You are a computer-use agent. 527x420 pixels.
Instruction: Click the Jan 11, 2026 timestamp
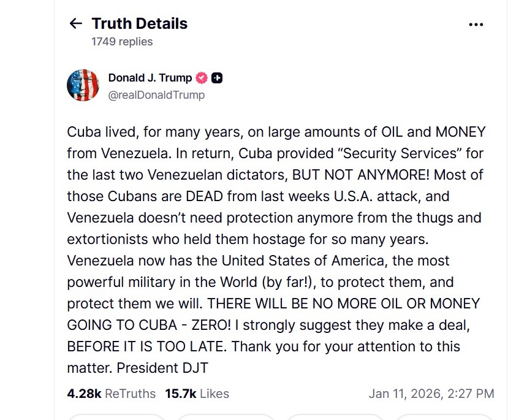point(431,394)
